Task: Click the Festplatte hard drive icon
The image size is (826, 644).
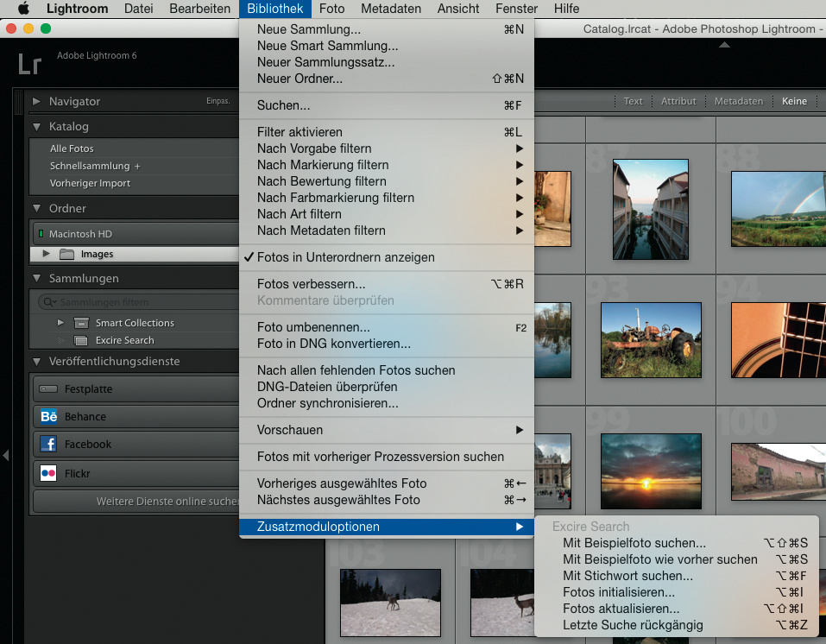Action: click(x=48, y=389)
